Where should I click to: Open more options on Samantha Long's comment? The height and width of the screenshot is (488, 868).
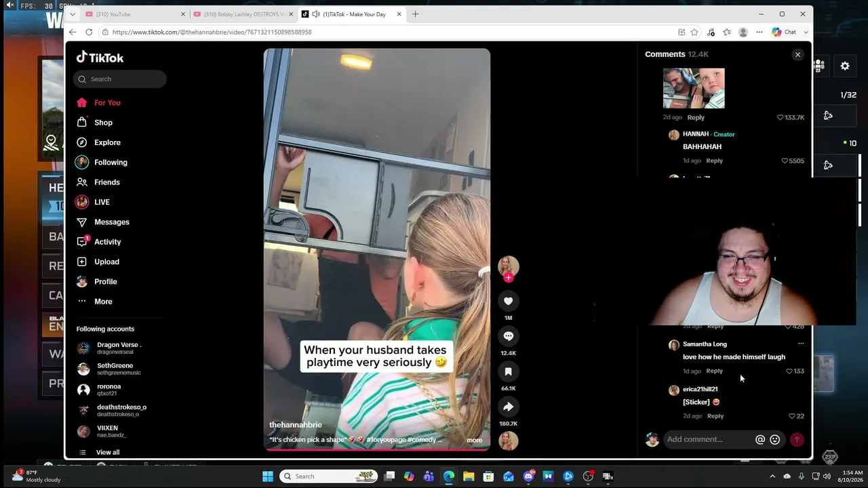pyautogui.click(x=801, y=344)
